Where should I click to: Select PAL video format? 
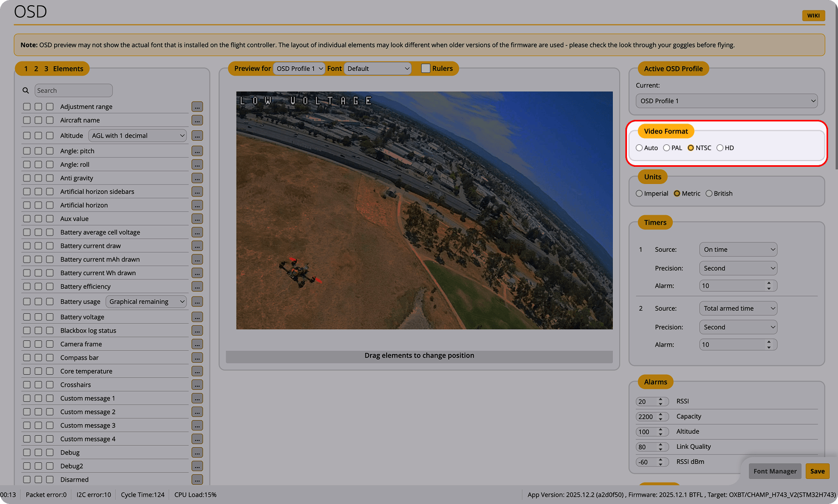click(667, 148)
